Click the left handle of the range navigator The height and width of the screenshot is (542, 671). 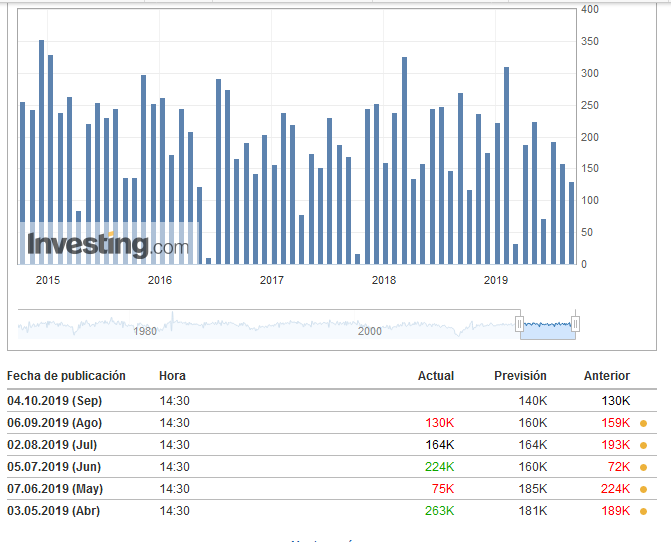(x=519, y=324)
